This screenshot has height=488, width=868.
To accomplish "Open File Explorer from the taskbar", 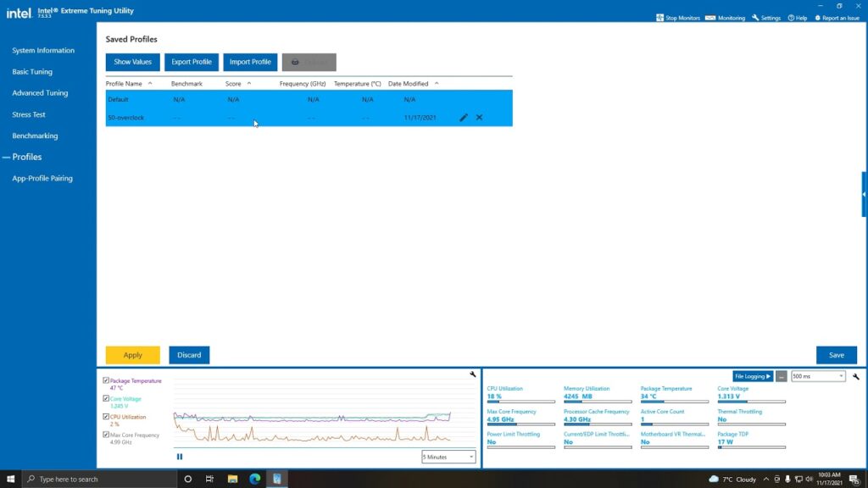I will pos(232,479).
